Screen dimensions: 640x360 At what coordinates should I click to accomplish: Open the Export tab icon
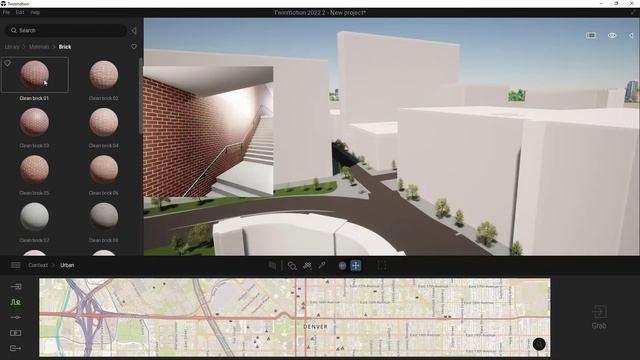[x=16, y=348]
